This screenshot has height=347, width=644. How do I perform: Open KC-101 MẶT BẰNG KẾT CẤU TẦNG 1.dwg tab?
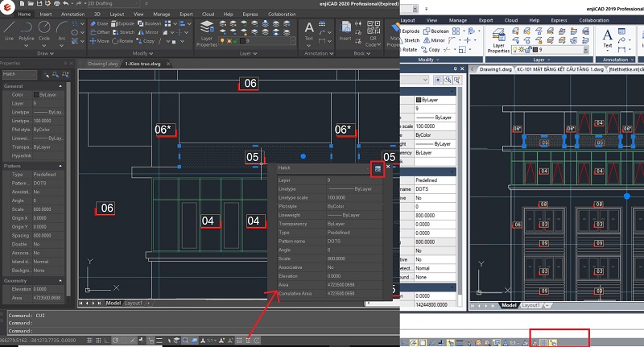tap(560, 69)
